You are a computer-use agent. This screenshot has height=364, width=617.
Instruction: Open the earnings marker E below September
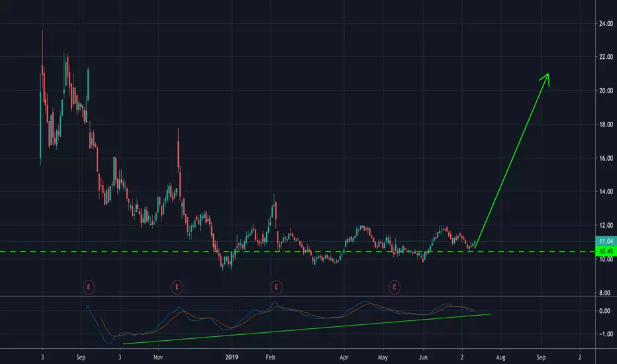[89, 287]
